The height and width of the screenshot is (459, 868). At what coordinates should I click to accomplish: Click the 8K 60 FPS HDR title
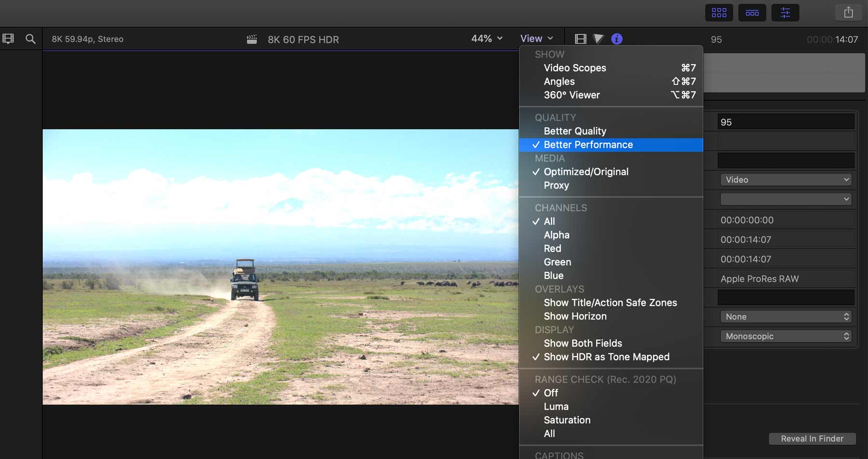click(x=303, y=40)
